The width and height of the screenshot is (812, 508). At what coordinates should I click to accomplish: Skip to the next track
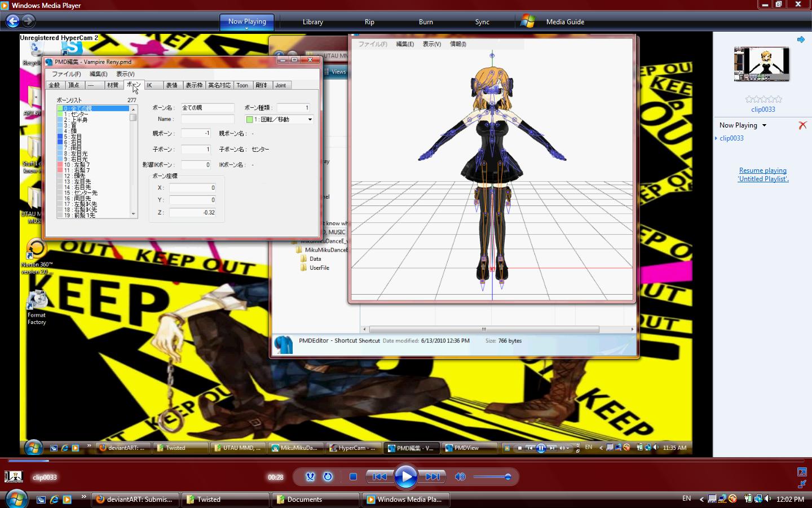coord(433,476)
